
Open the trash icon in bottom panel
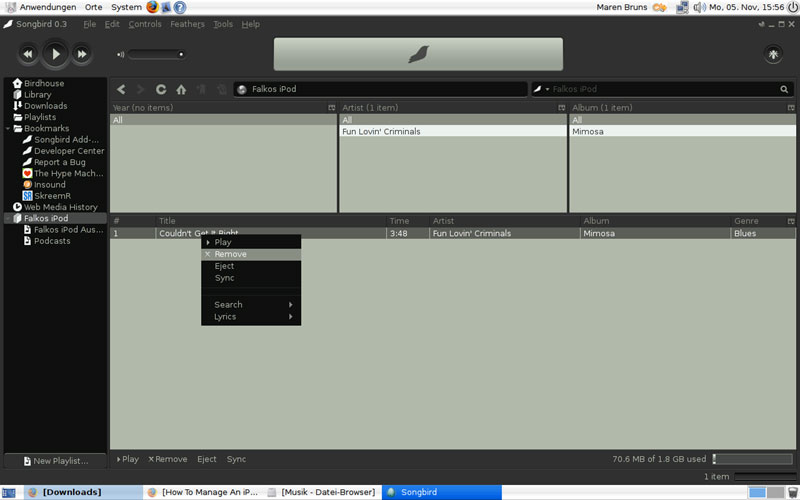pos(792,493)
